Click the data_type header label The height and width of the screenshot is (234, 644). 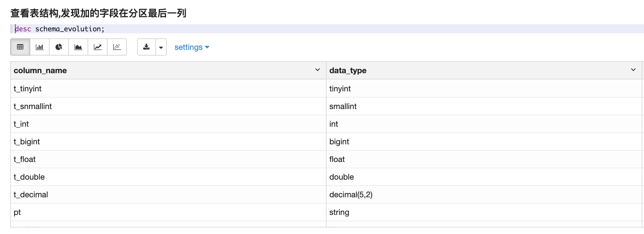click(348, 71)
